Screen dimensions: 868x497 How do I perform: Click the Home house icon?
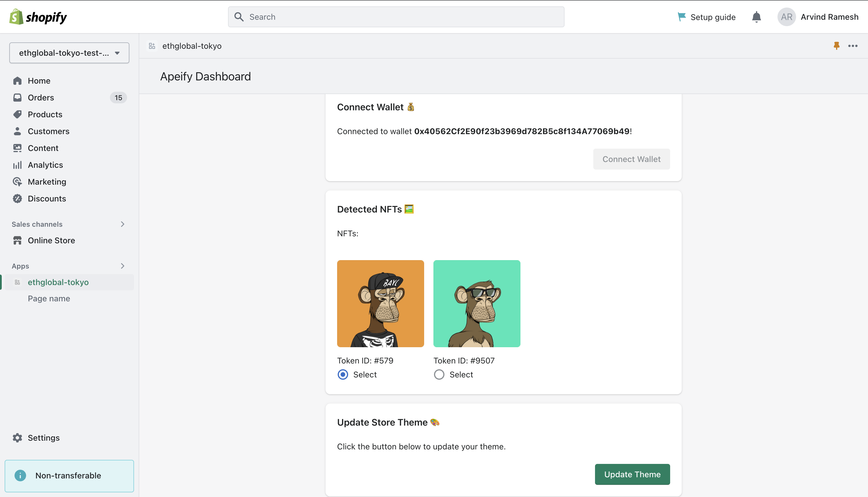[x=17, y=80]
